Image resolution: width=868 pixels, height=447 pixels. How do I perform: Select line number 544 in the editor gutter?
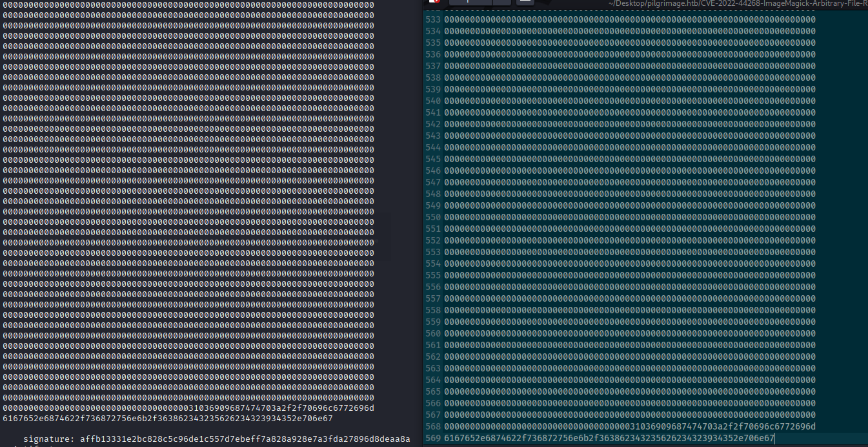pos(433,147)
